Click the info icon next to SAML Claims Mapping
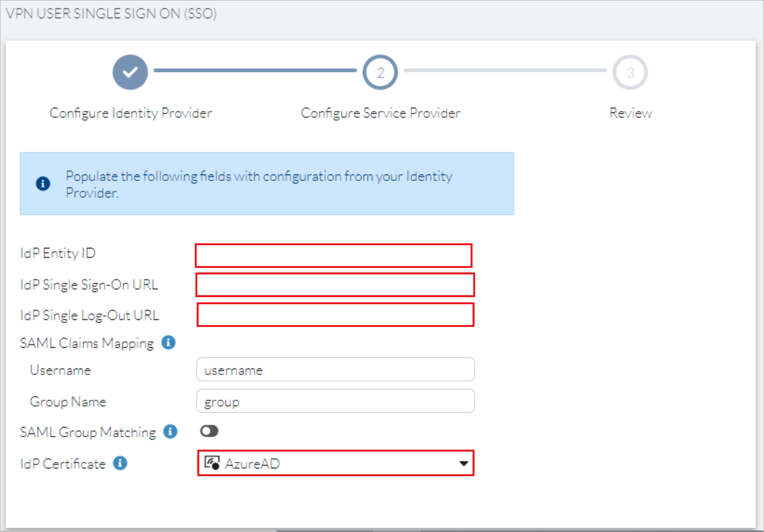The image size is (764, 532). (x=168, y=343)
